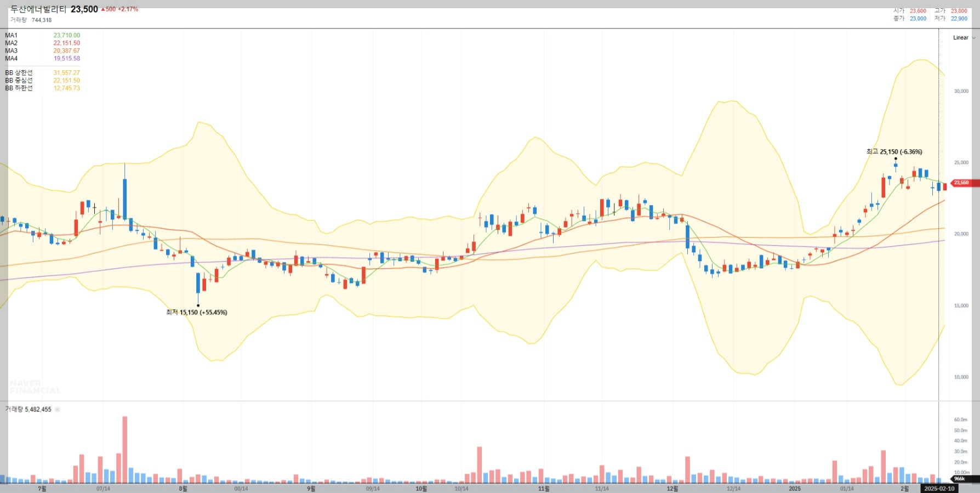The width and height of the screenshot is (980, 493).
Task: Click the 시가 23,600 open price
Action: 910,11
